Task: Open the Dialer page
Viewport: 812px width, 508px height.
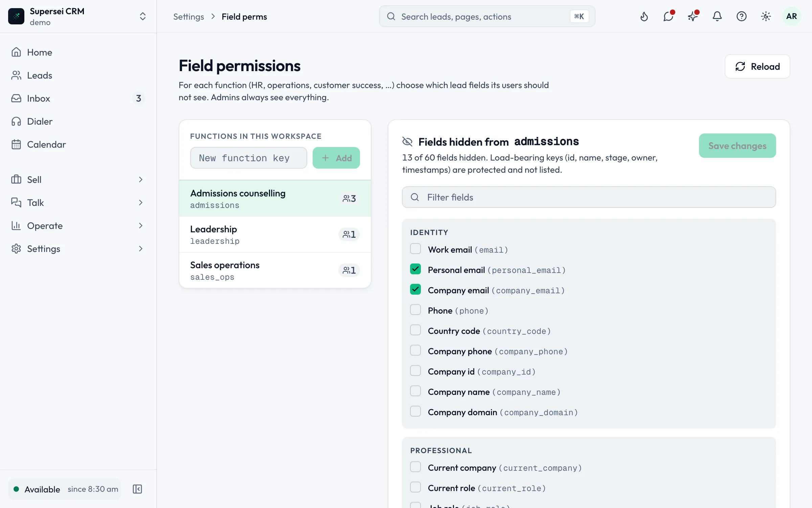Action: [78, 121]
